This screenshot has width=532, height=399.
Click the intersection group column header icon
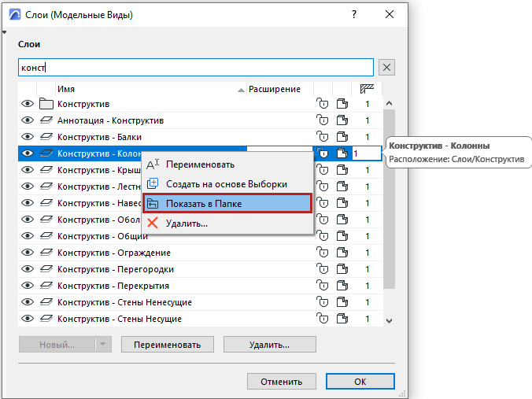(366, 89)
